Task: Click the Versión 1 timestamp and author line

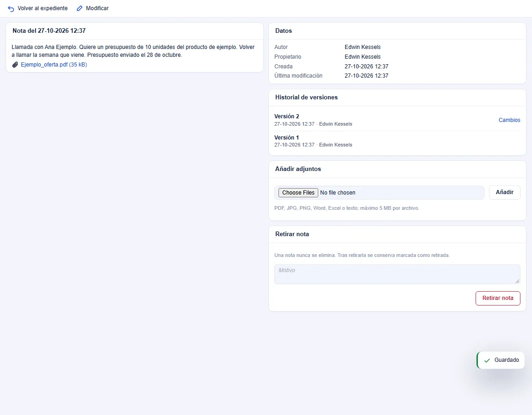Action: (313, 145)
